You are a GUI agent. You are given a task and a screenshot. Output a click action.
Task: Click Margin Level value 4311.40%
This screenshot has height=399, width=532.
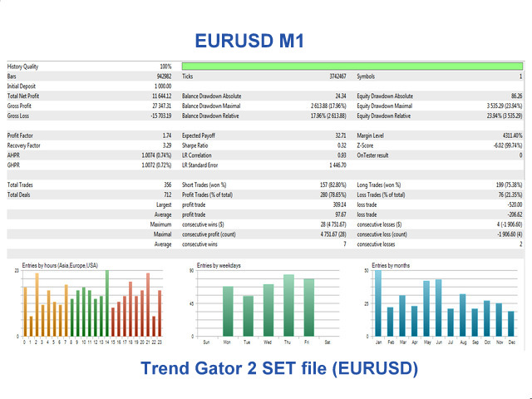pos(512,135)
